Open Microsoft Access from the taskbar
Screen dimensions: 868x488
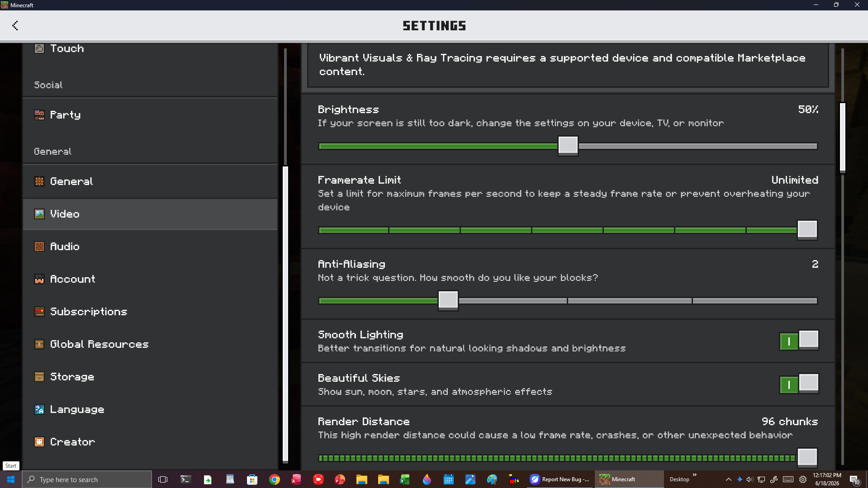tap(296, 479)
